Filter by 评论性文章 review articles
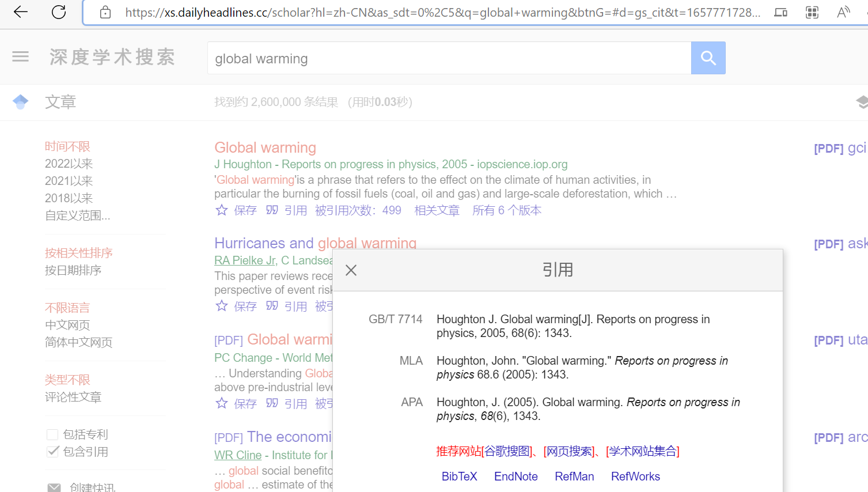The width and height of the screenshot is (868, 492). (73, 397)
